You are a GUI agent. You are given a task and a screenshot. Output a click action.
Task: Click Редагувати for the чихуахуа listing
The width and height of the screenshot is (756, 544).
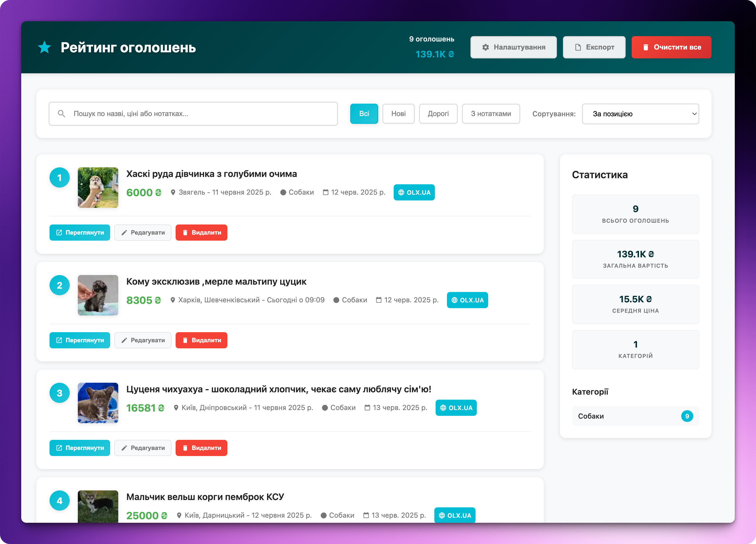coord(143,448)
